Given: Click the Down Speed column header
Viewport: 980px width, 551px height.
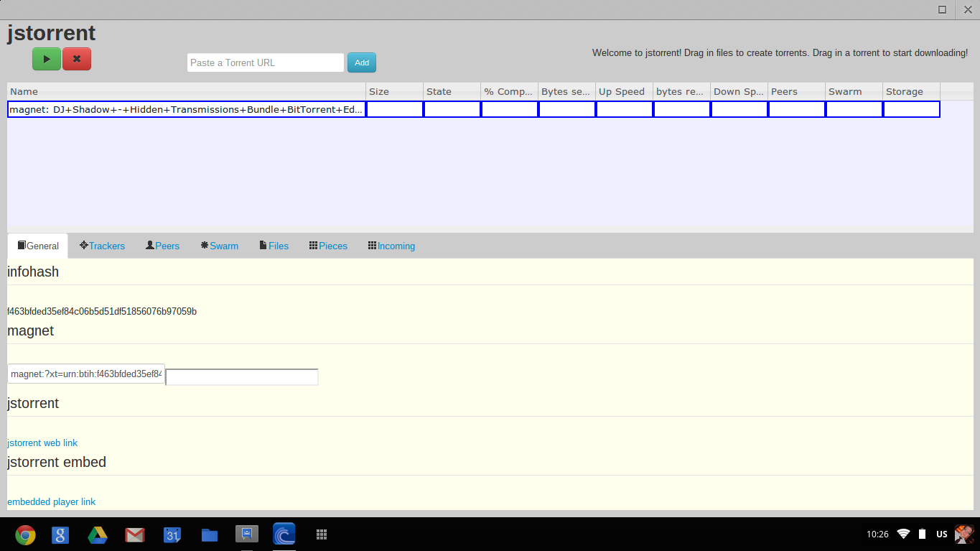Looking at the screenshot, I should coord(739,91).
